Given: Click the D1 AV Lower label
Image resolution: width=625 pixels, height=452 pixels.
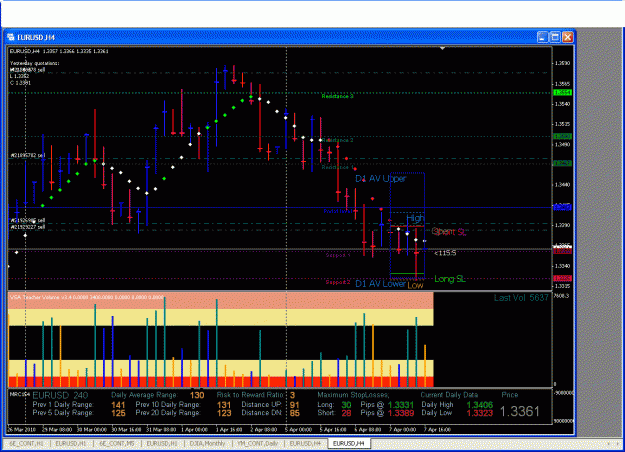Looking at the screenshot, I should tap(380, 283).
